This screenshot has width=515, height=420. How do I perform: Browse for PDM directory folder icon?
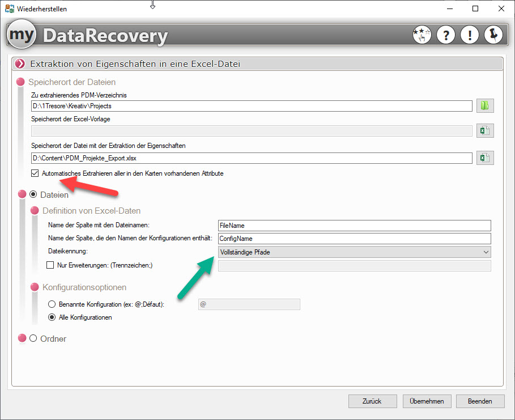[x=485, y=106]
